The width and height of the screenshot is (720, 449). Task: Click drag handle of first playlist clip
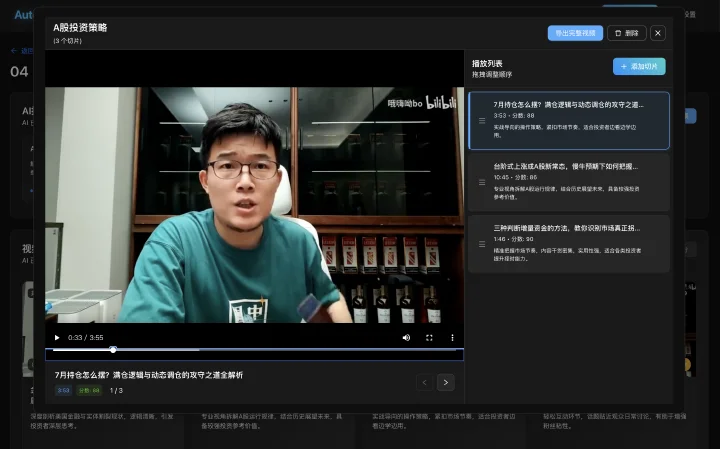[482, 121]
